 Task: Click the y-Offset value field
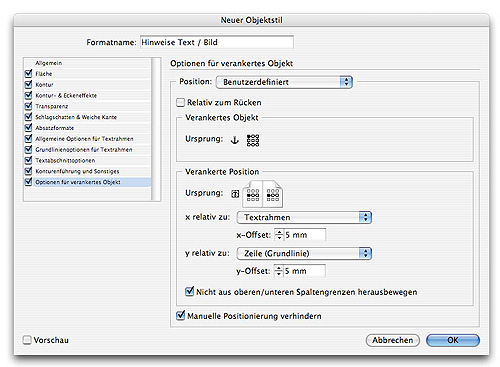click(304, 271)
